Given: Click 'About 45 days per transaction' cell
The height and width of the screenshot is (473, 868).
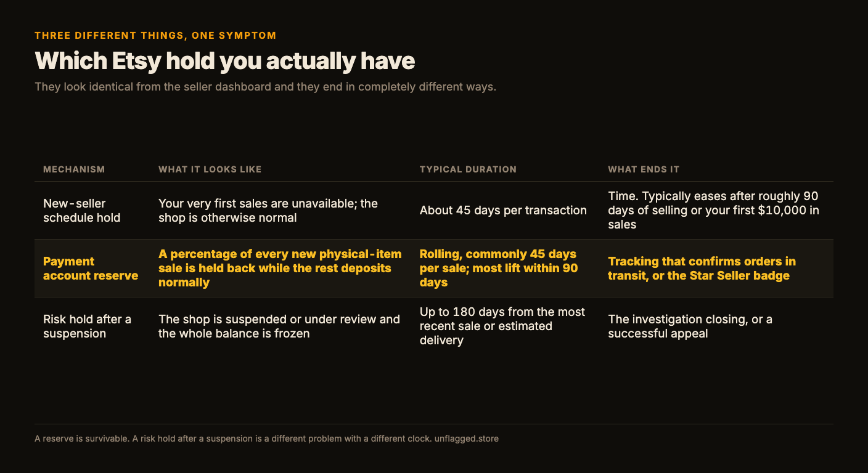Looking at the screenshot, I should pyautogui.click(x=503, y=211).
